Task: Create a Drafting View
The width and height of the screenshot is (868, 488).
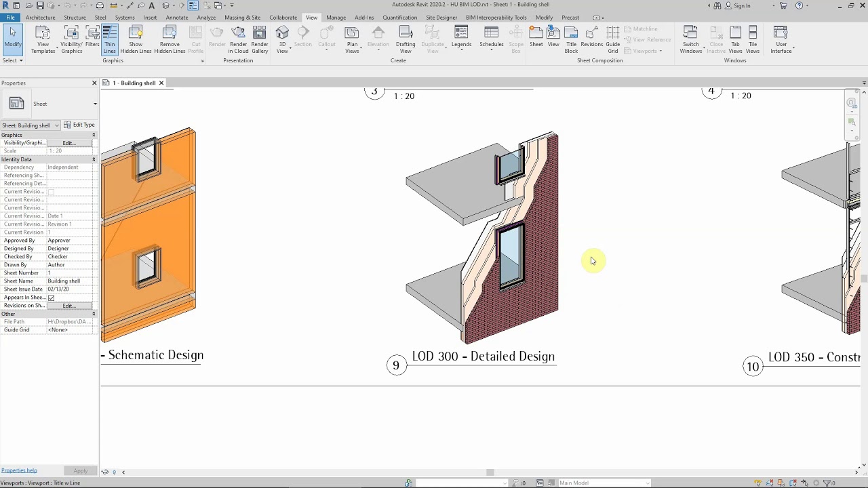Action: [406, 39]
